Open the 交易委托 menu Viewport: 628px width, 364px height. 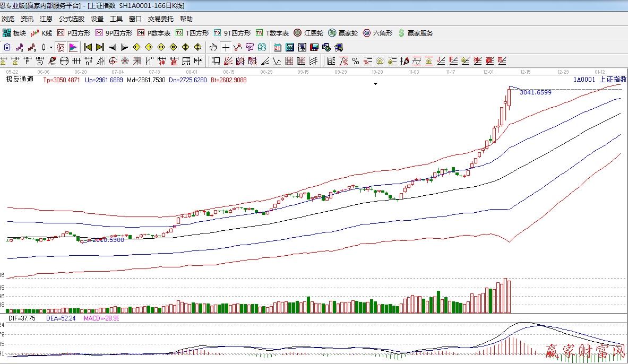[160, 19]
